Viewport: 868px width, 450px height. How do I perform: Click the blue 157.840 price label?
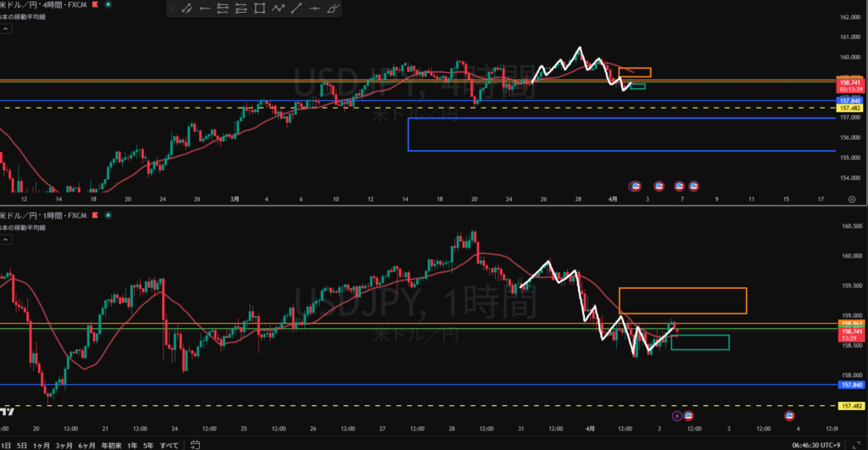tap(850, 385)
